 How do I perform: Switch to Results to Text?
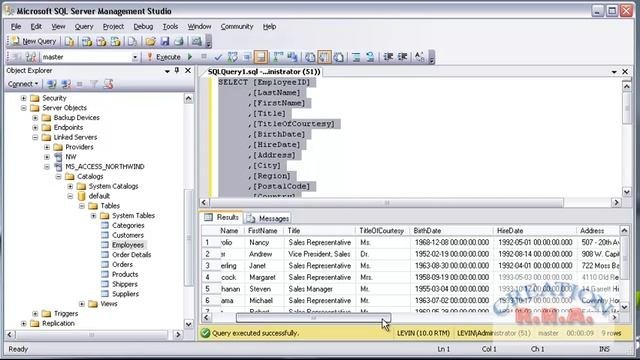[x=310, y=57]
